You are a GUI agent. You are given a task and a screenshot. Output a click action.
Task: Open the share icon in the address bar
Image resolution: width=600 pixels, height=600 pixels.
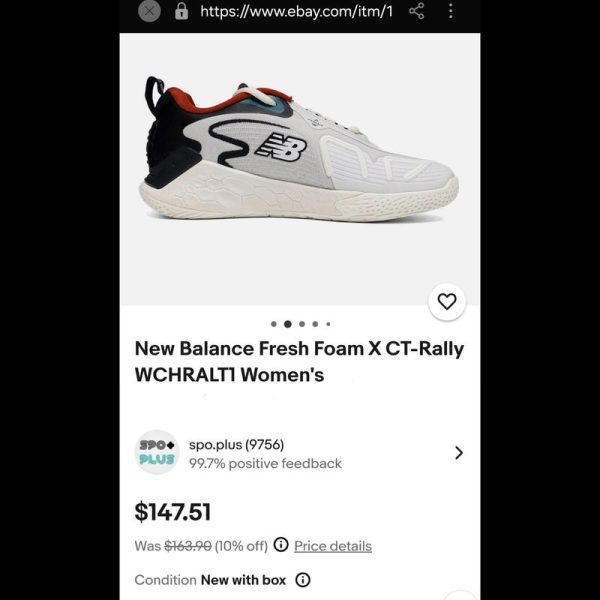(417, 11)
